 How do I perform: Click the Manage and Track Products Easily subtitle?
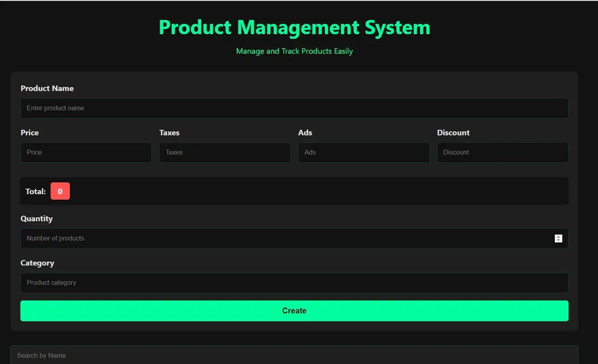click(294, 51)
